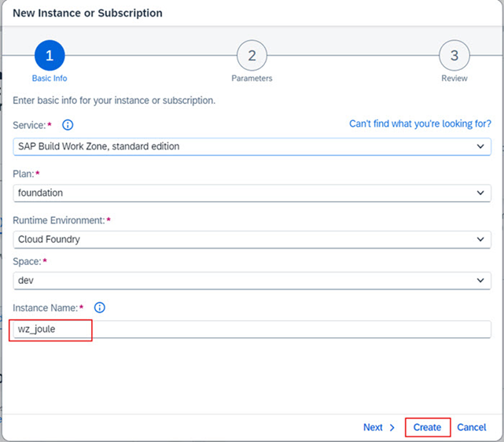Click the 'SAP Build Work Zone, standard edition' field
504x442 pixels.
click(236, 146)
